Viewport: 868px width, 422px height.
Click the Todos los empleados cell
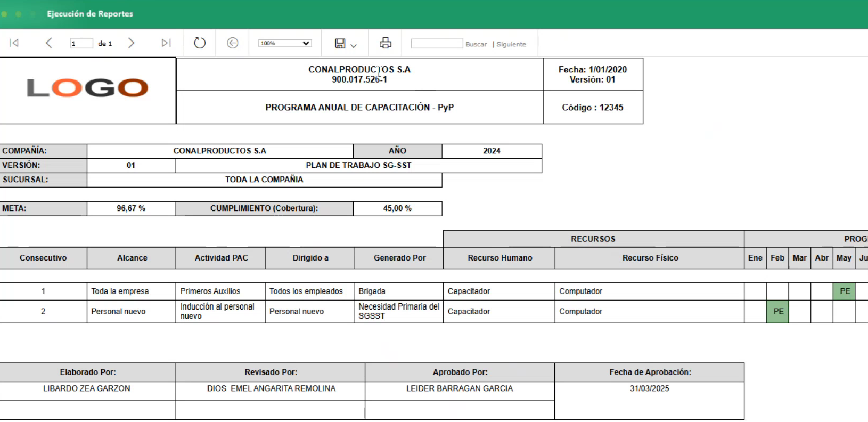(x=310, y=291)
